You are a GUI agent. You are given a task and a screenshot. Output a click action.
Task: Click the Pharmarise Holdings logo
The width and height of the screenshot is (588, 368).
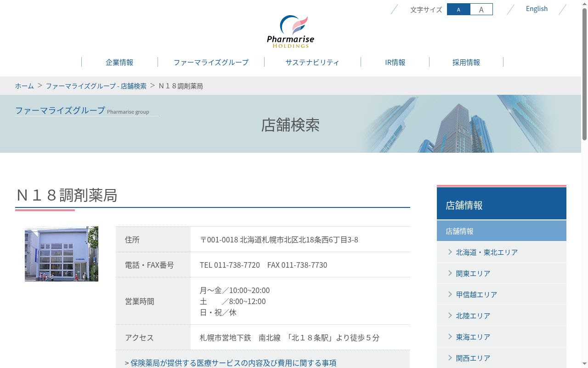click(290, 32)
